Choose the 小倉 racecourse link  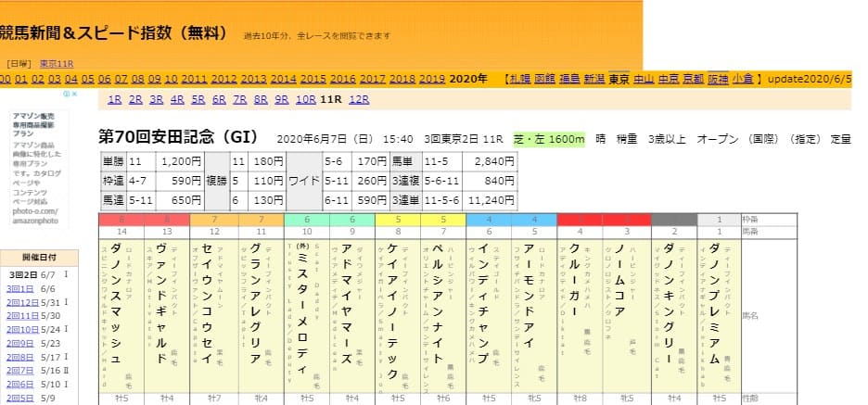click(x=742, y=79)
